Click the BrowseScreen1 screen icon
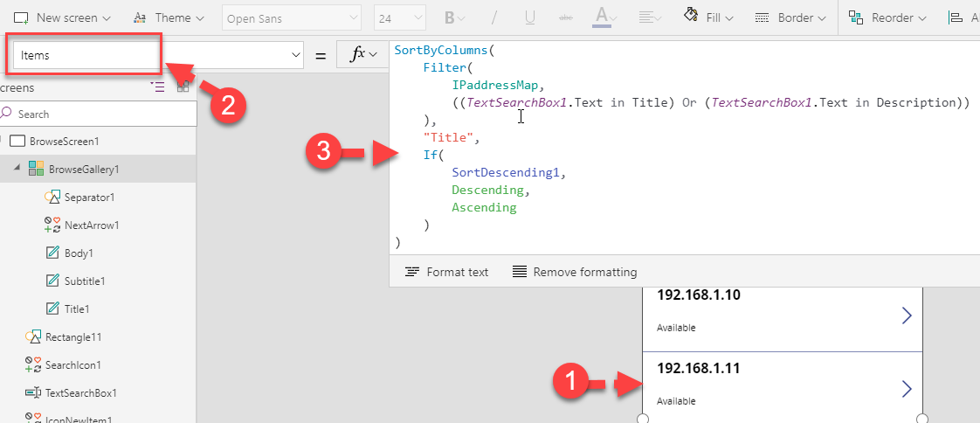The height and width of the screenshot is (423, 980). (17, 141)
